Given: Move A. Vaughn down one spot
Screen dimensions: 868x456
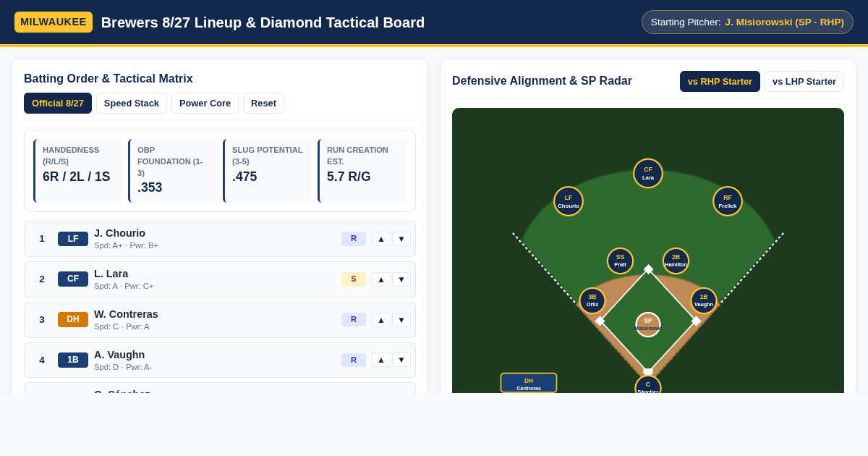Looking at the screenshot, I should (x=401, y=360).
